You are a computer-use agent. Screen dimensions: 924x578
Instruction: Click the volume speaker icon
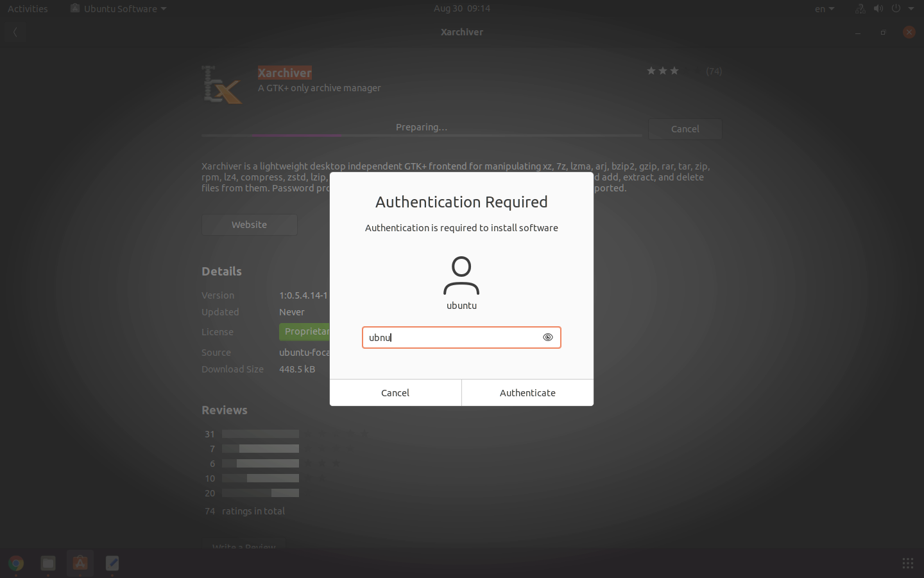(878, 8)
